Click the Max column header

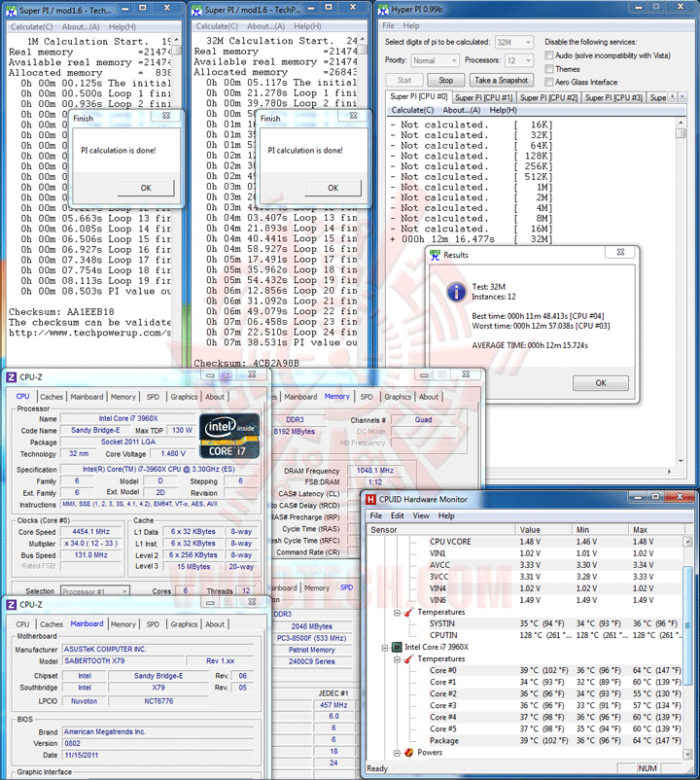point(657,530)
